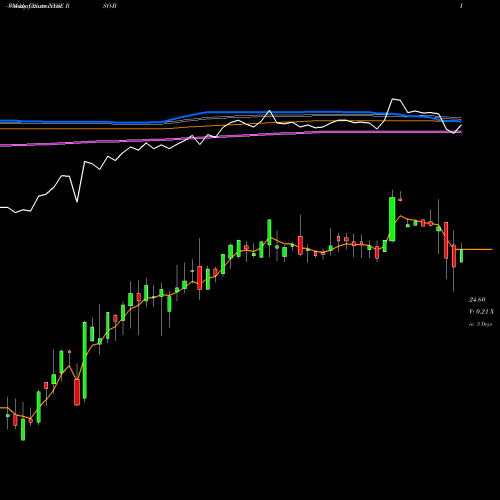Click the "SO-B" symbol text at top
Screen dimensions: 500x500
coord(110,6)
